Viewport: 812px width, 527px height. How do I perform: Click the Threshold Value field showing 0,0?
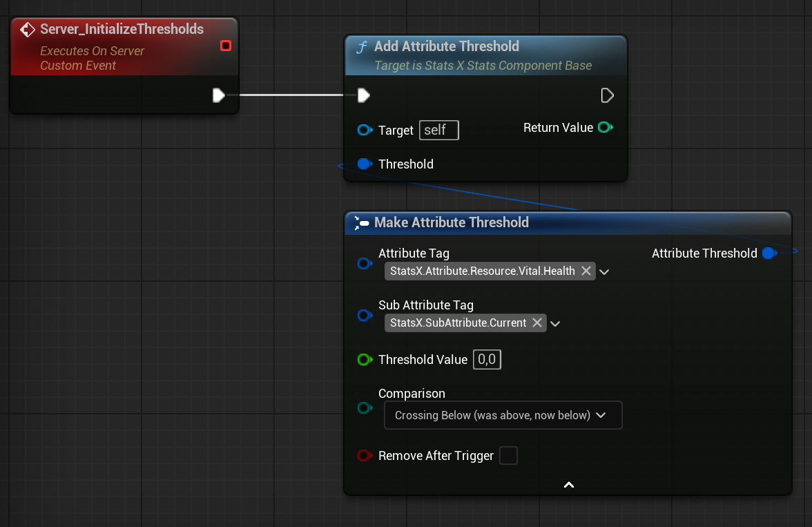point(487,359)
